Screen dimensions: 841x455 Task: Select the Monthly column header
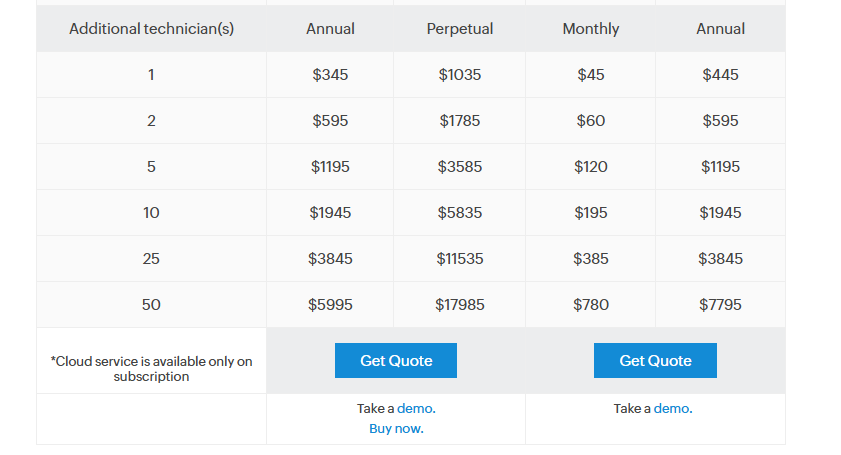pos(591,28)
